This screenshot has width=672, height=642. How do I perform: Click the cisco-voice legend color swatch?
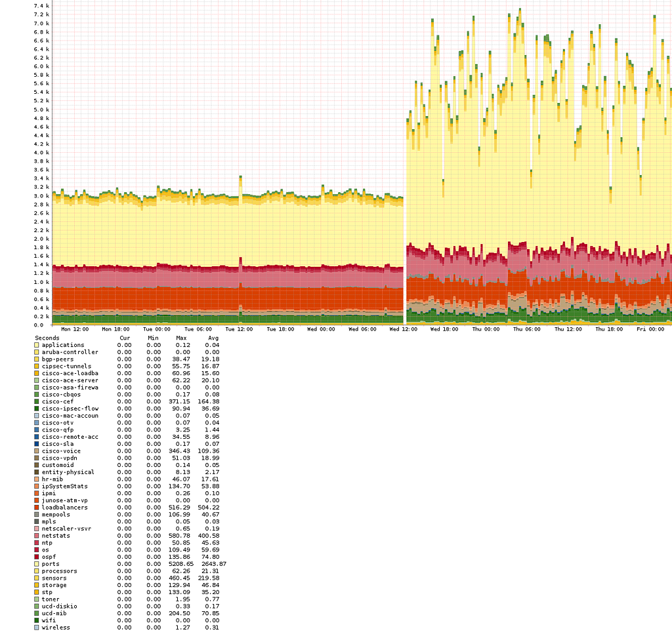pos(37,451)
